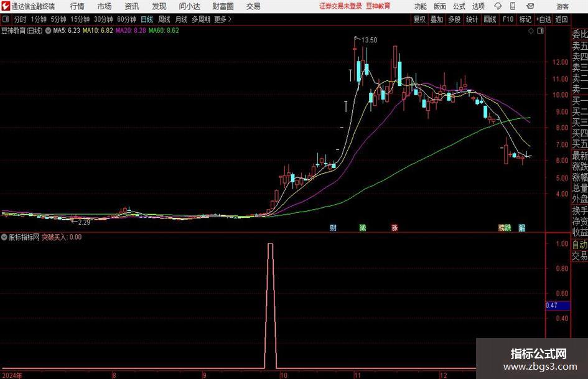Click the 突破买入: 0.00 value
Image resolution: width=588 pixels, height=379 pixels.
(x=62, y=237)
